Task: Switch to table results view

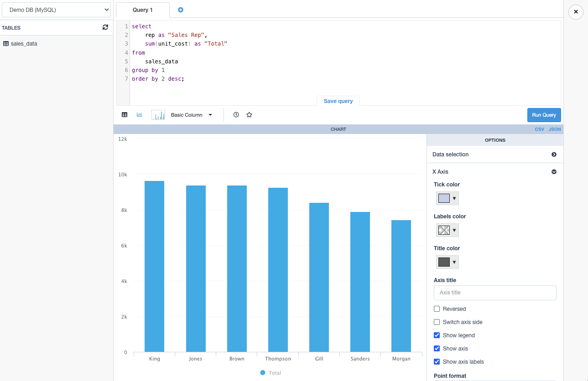Action: tap(125, 115)
